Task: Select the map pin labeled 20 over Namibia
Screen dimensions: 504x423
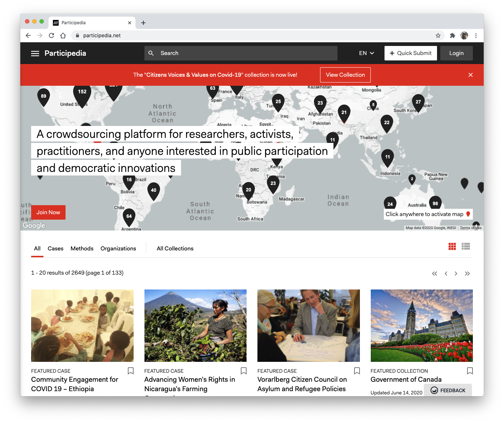Action: (x=248, y=191)
